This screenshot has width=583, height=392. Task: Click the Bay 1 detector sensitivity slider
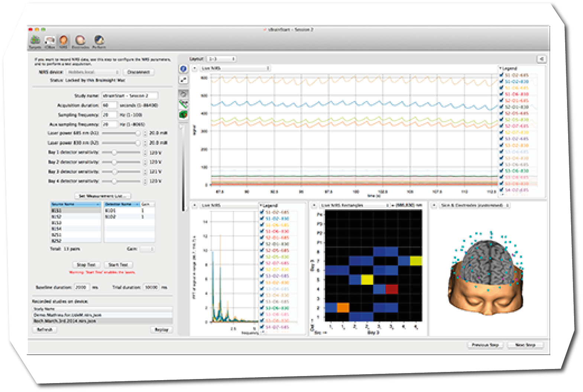pos(122,152)
